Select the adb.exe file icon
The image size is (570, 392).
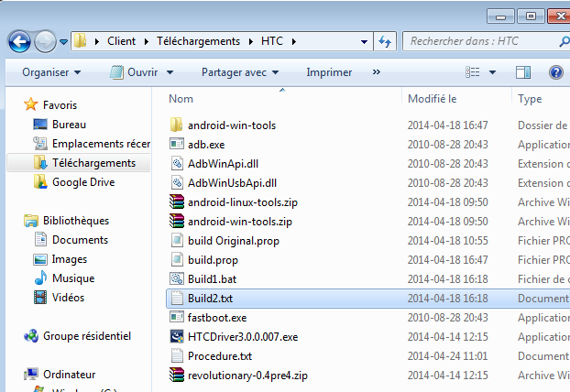[x=177, y=144]
